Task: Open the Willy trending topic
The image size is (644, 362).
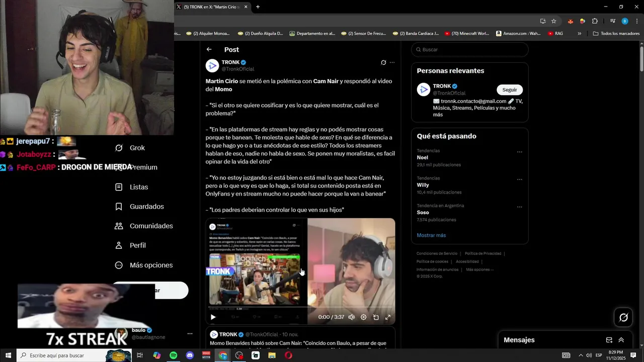Action: pos(423,185)
